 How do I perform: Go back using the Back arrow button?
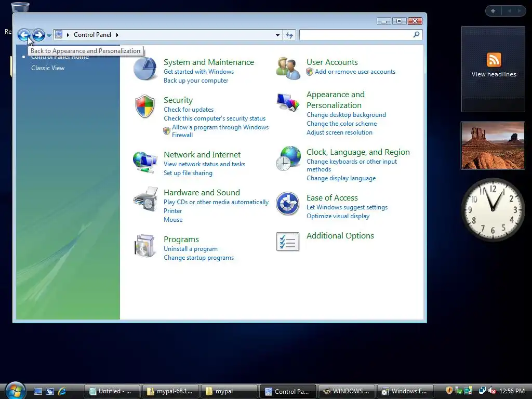(x=24, y=35)
